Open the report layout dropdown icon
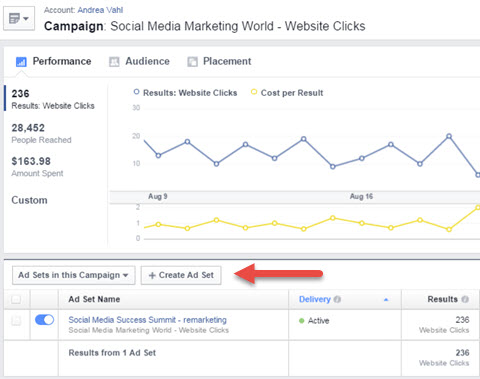480x379 pixels. coord(19,18)
